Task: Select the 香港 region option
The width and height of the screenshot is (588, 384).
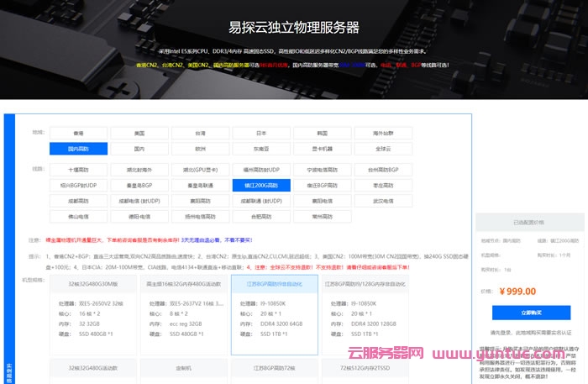Action: pos(78,133)
